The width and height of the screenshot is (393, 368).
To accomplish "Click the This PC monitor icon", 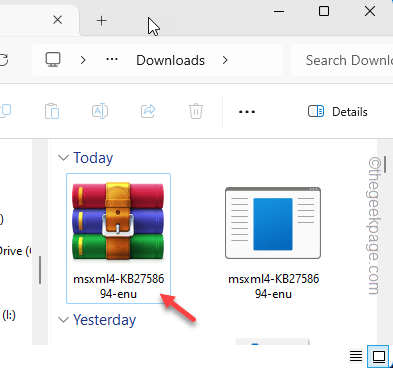I will (53, 60).
